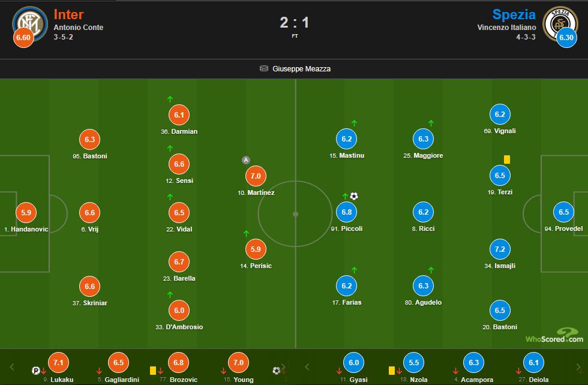Click the assist badge above Martinez
This screenshot has width=588, height=385.
tap(245, 160)
